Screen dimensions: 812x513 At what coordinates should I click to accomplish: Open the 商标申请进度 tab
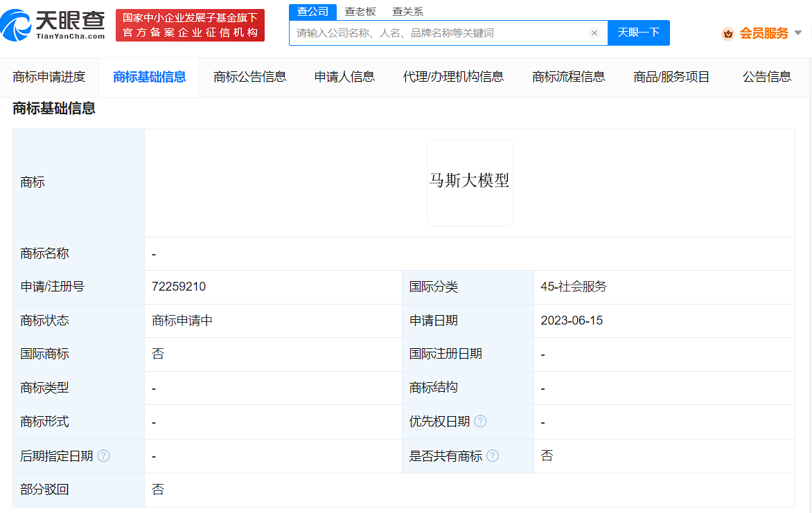coord(49,77)
